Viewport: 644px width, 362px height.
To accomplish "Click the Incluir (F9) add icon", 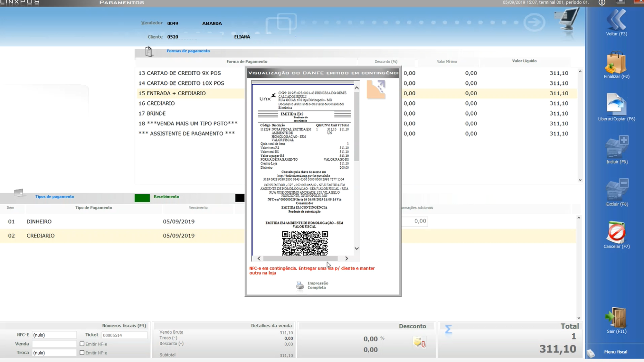I will (617, 147).
